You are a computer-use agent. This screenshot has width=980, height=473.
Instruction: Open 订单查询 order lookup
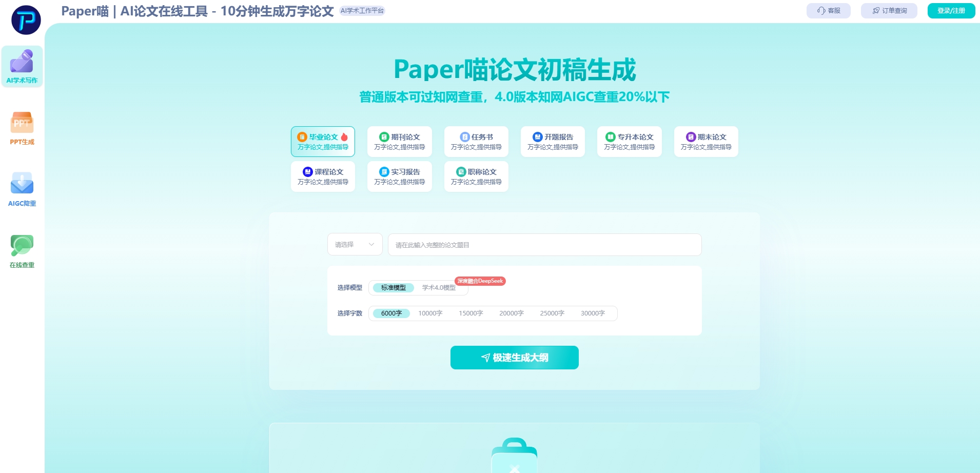tap(889, 11)
